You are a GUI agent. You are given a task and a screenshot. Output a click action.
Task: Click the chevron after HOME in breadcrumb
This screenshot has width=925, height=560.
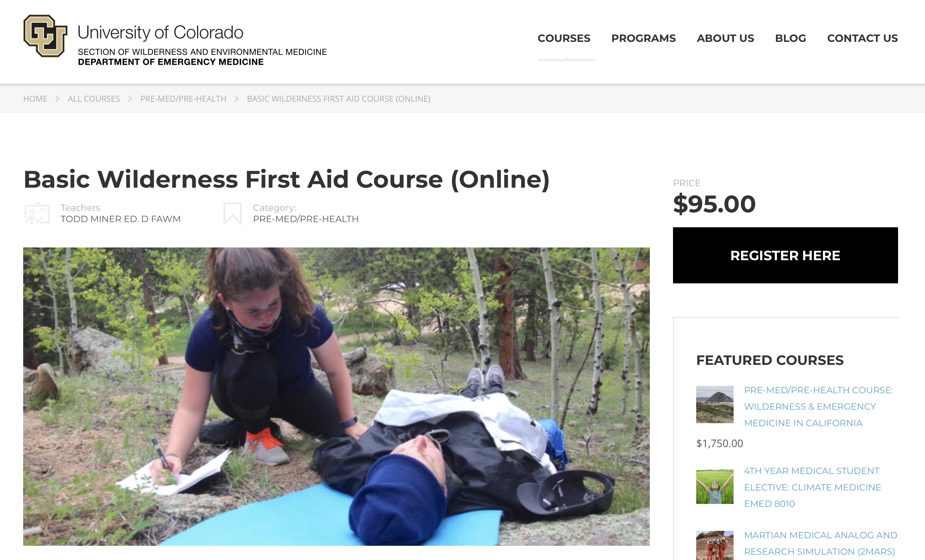click(x=58, y=99)
